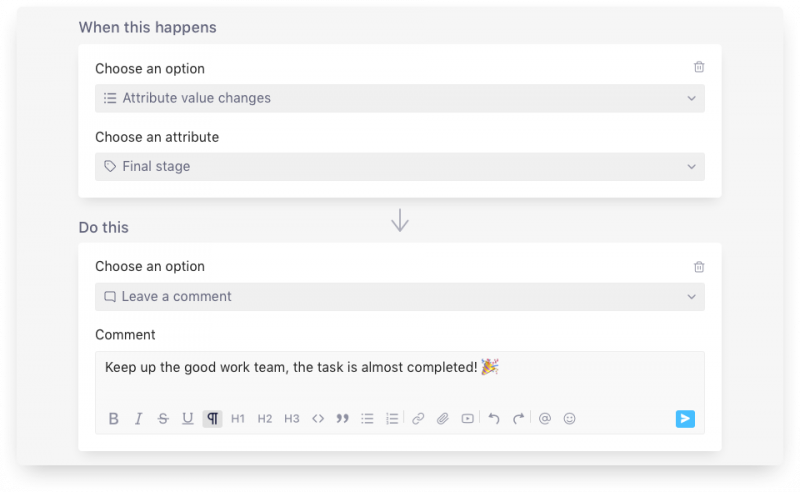Send the comment with blue arrow button
Image resolution: width=800 pixels, height=492 pixels.
click(x=685, y=419)
